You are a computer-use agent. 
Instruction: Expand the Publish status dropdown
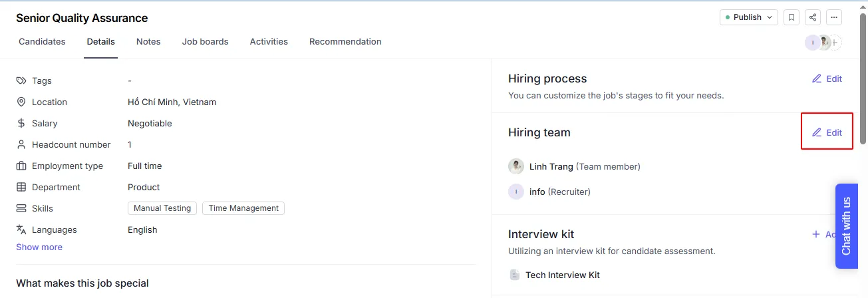(x=749, y=17)
